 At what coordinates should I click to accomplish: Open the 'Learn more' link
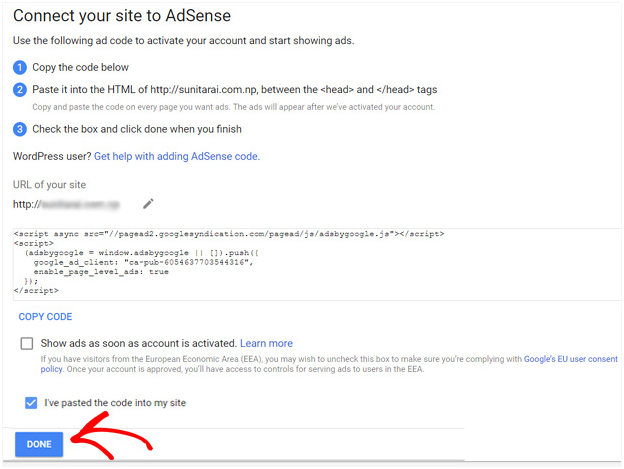pyautogui.click(x=266, y=343)
